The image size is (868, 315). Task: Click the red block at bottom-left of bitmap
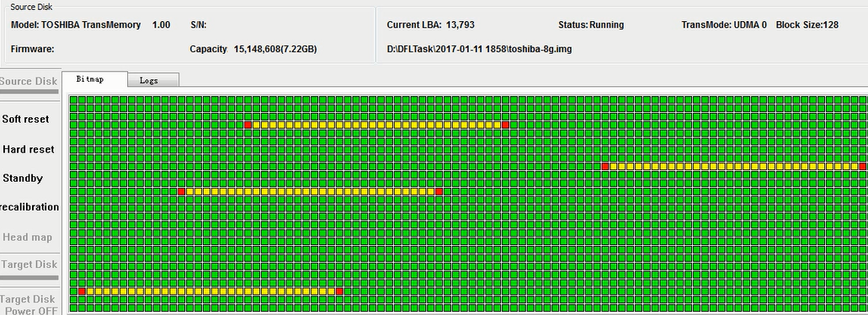tap(82, 291)
